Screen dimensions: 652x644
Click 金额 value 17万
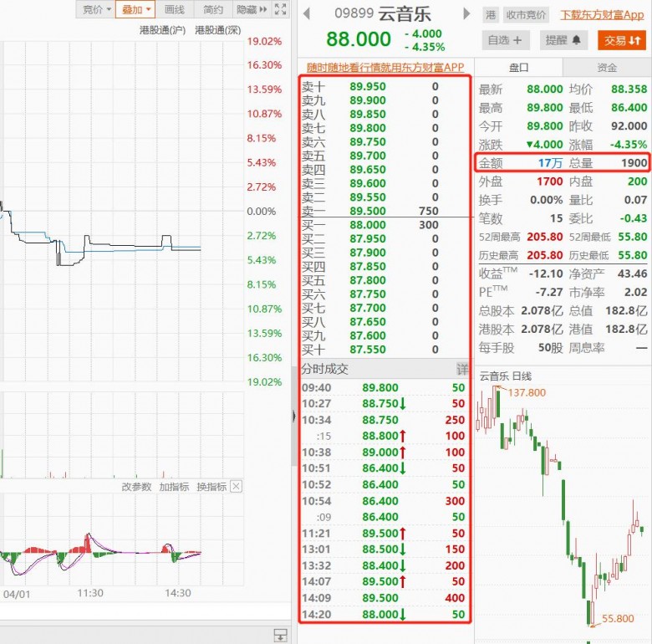(550, 163)
